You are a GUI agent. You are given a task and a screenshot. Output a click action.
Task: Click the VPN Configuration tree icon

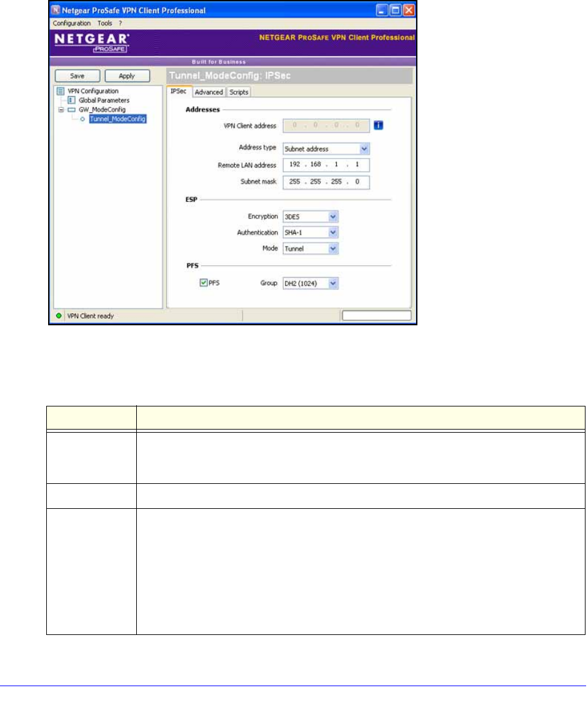point(61,91)
